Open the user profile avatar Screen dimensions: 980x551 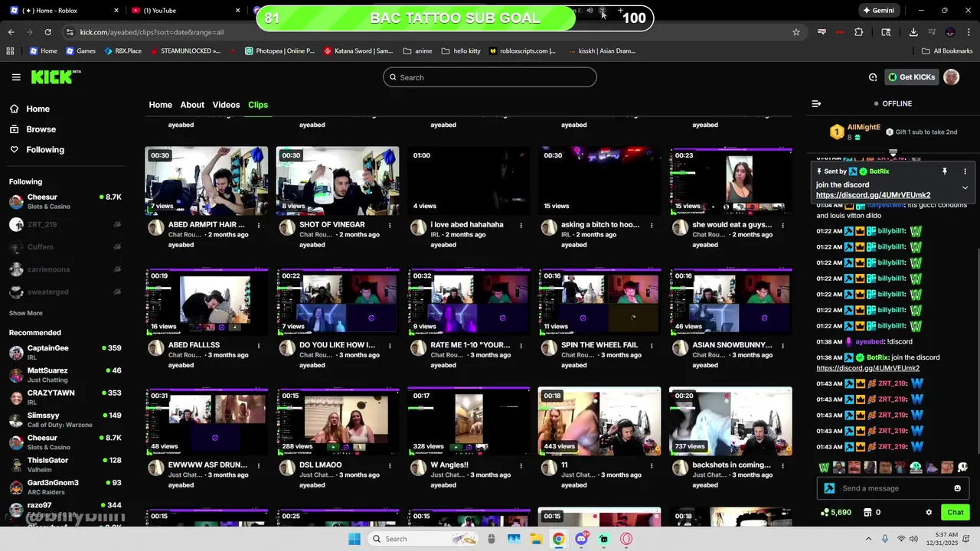pos(951,77)
